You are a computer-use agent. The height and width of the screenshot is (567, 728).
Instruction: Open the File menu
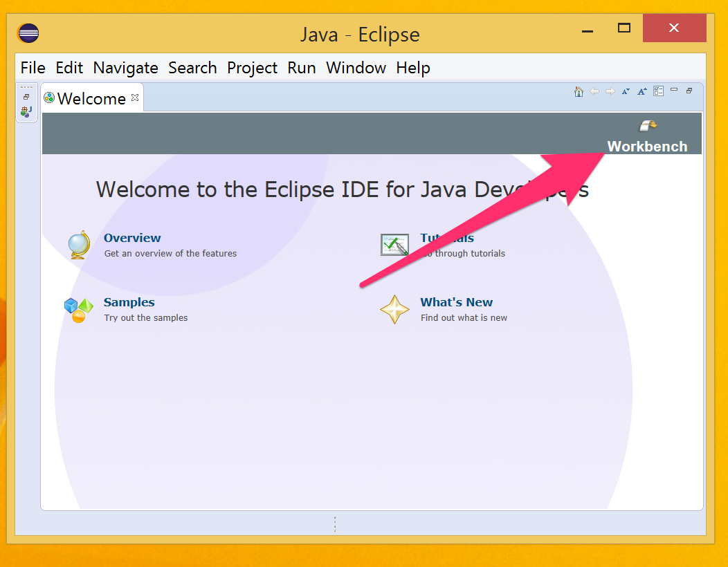tap(33, 68)
